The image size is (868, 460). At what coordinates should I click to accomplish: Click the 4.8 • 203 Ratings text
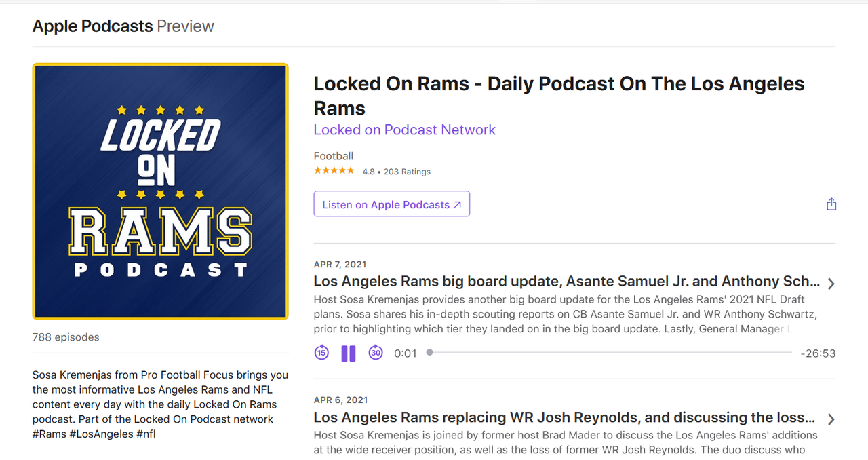point(396,172)
